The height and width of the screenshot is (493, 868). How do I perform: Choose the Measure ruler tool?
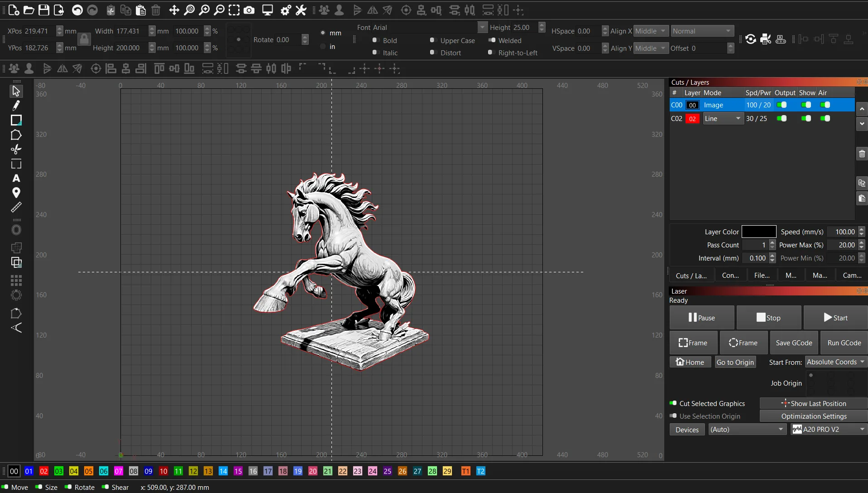[16, 207]
